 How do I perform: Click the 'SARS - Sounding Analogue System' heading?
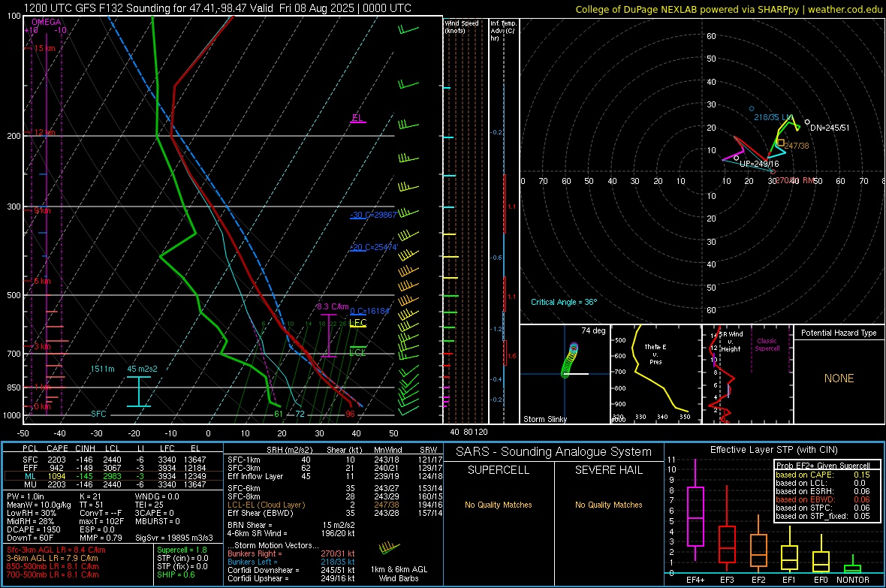coord(553,452)
